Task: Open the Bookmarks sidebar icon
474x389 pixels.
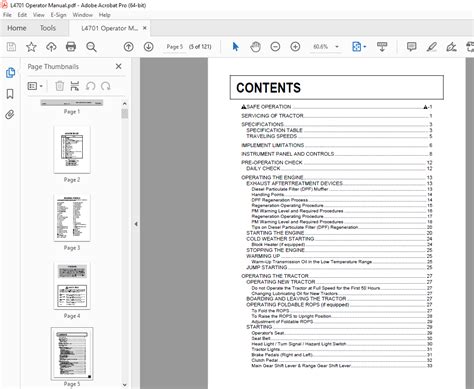Action: [10, 94]
